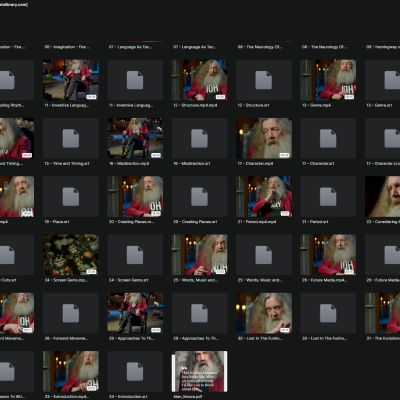The height and width of the screenshot is (400, 400).
Task: Select the blank file icon for 30 - Lost In The Funhouse
Action: click(328, 313)
